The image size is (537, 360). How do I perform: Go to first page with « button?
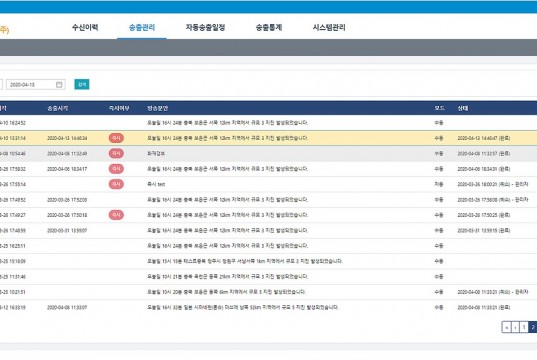click(507, 327)
